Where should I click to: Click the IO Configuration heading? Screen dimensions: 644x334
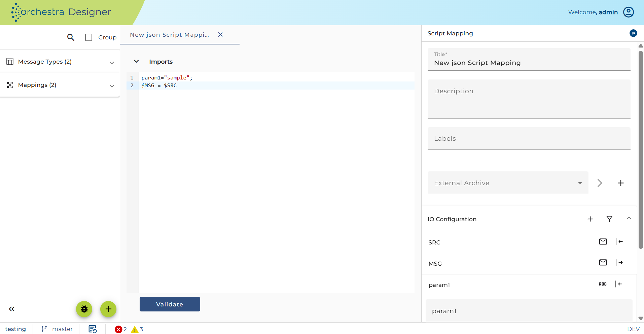452,219
